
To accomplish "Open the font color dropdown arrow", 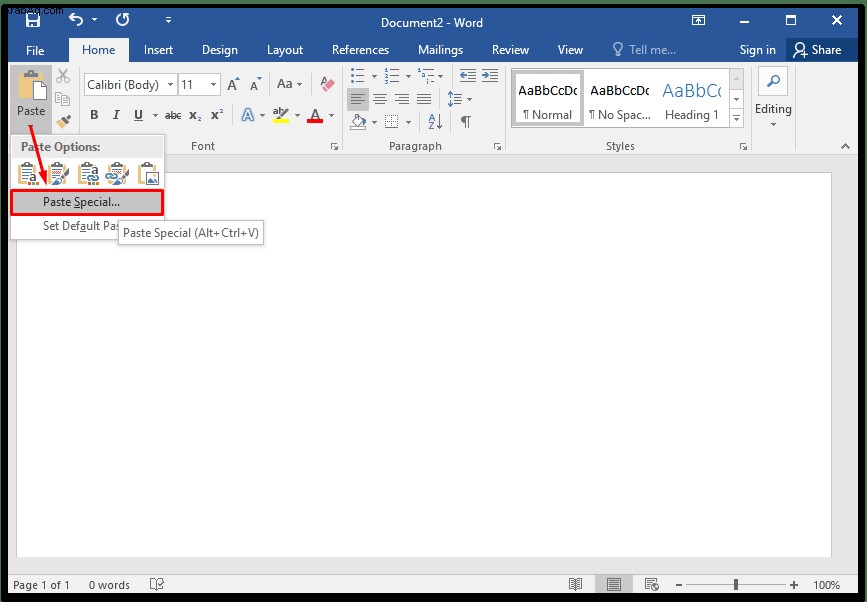I will click(332, 116).
